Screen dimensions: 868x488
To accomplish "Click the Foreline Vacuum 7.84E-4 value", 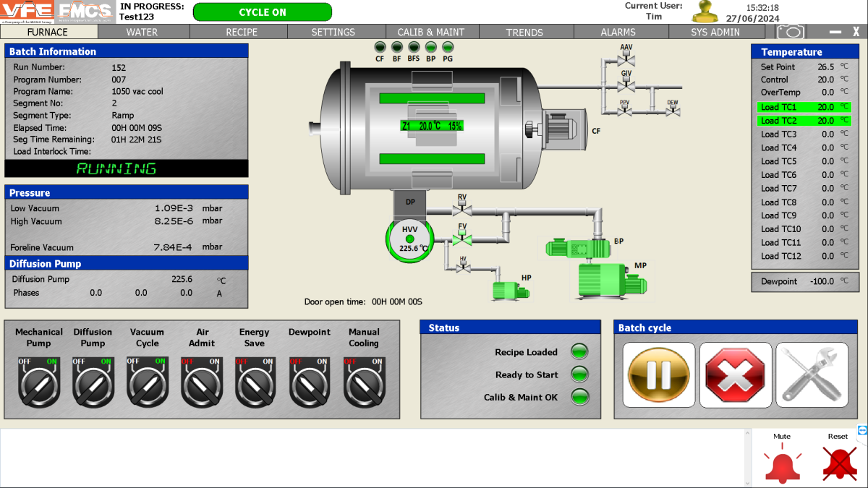I will click(x=174, y=247).
